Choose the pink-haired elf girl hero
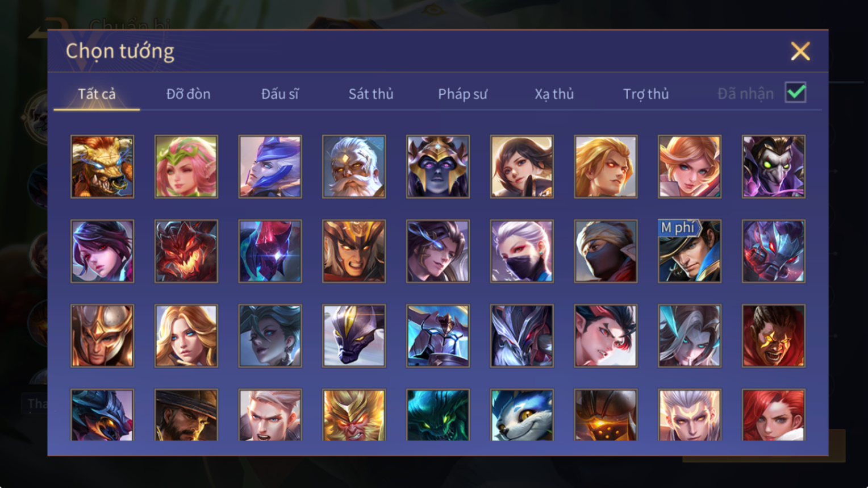This screenshot has width=868, height=488. (186, 166)
